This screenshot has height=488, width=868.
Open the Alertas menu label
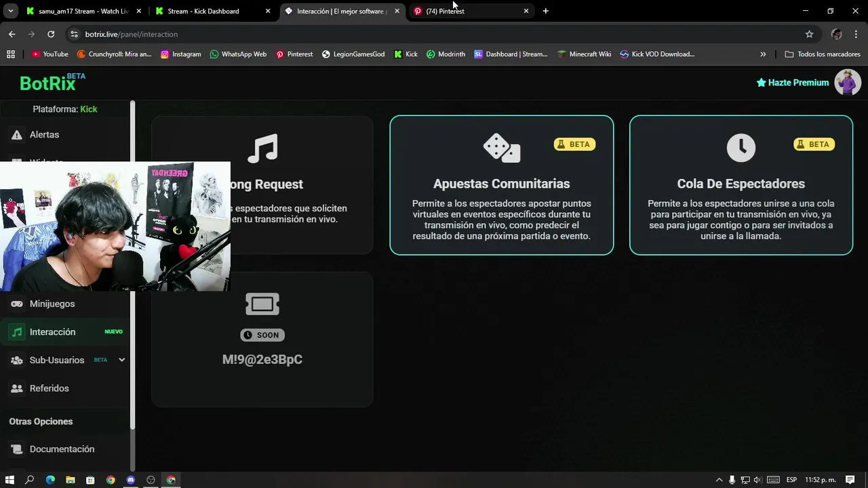pos(44,135)
